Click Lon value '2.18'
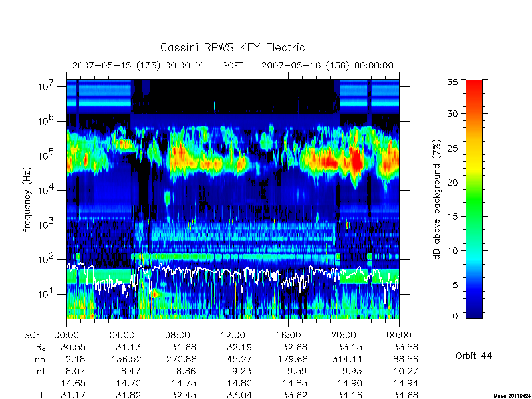This screenshot has height=399, width=532. tap(76, 359)
